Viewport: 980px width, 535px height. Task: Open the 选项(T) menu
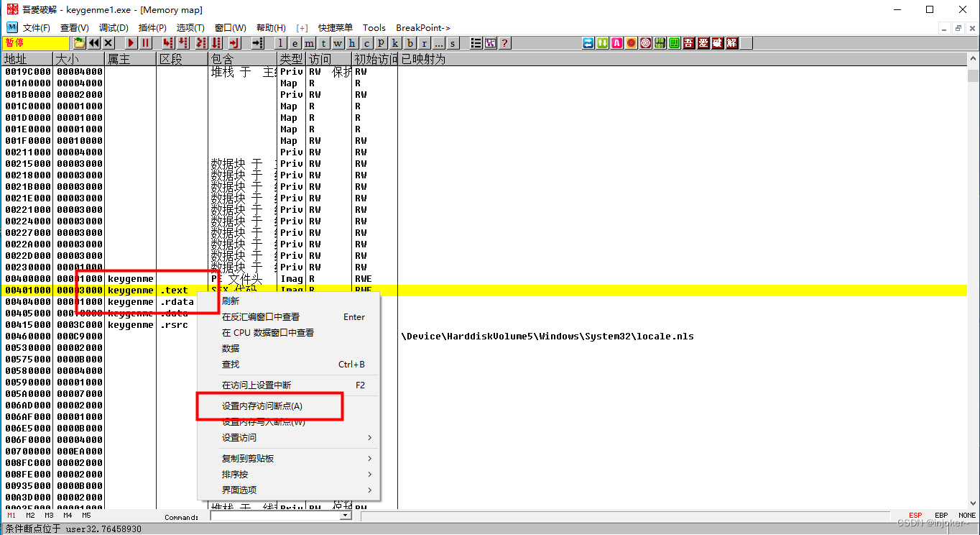tap(190, 28)
